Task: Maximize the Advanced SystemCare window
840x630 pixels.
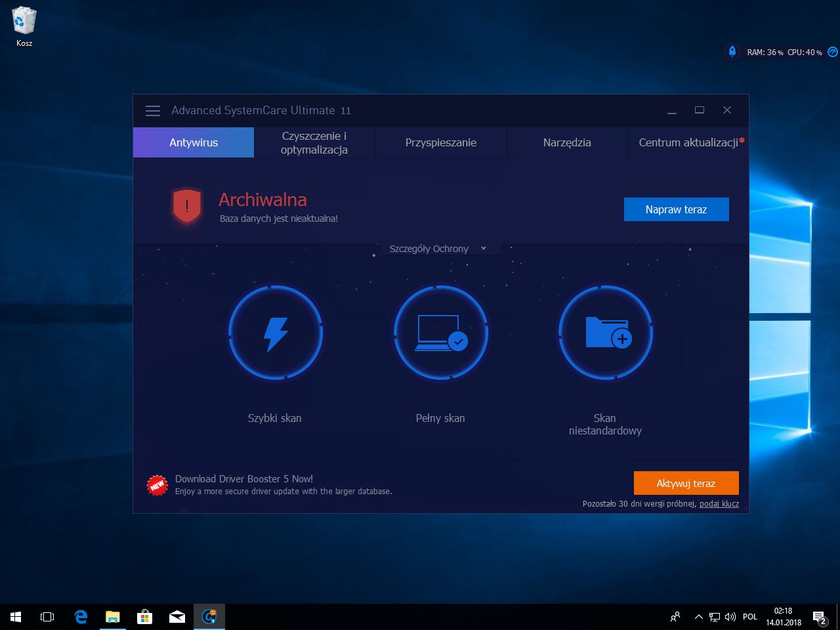Action: (x=700, y=110)
